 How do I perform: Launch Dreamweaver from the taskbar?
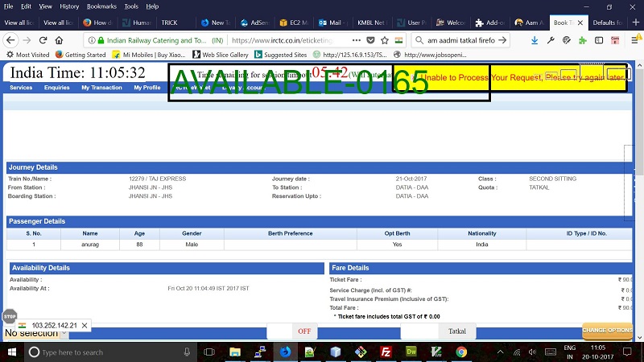411,352
